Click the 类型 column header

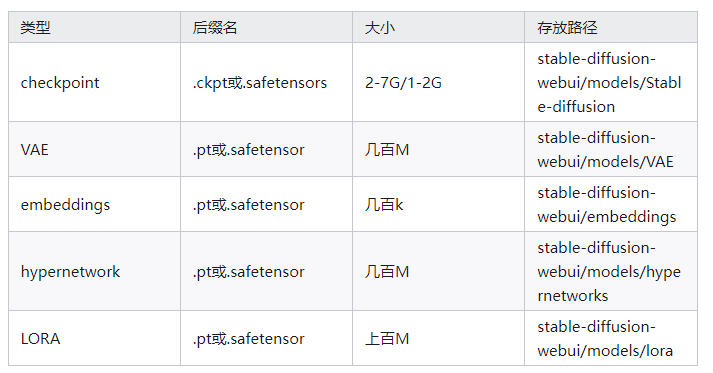[x=95, y=27]
